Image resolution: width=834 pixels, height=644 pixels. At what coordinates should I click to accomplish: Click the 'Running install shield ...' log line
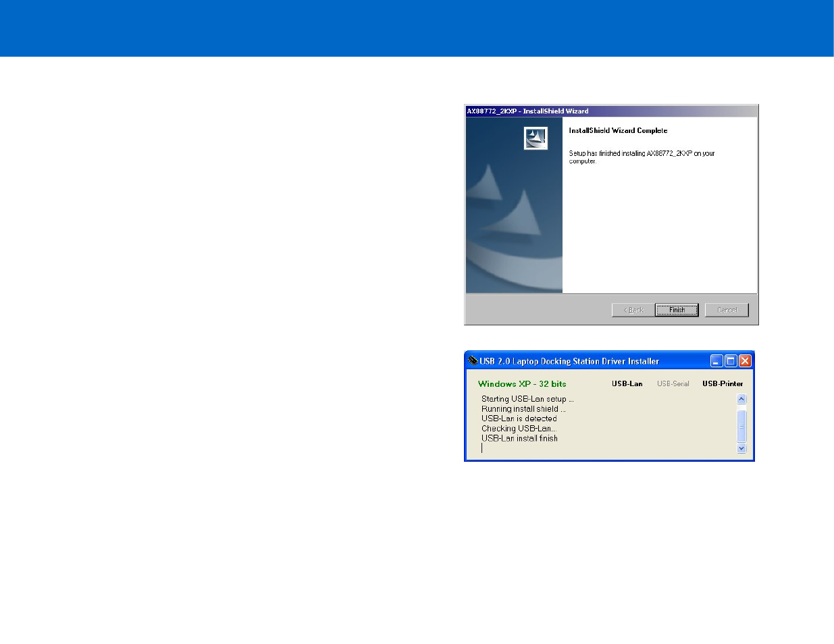[x=523, y=409]
